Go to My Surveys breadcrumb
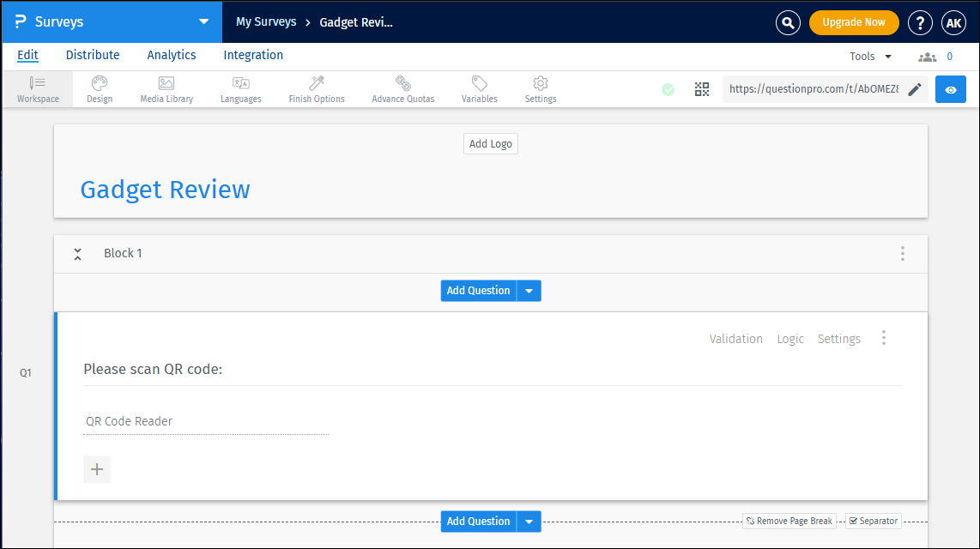Viewport: 980px width, 549px height. [x=266, y=21]
